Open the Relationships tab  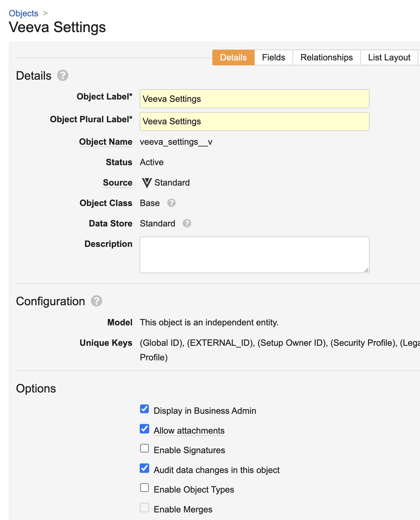pos(327,57)
